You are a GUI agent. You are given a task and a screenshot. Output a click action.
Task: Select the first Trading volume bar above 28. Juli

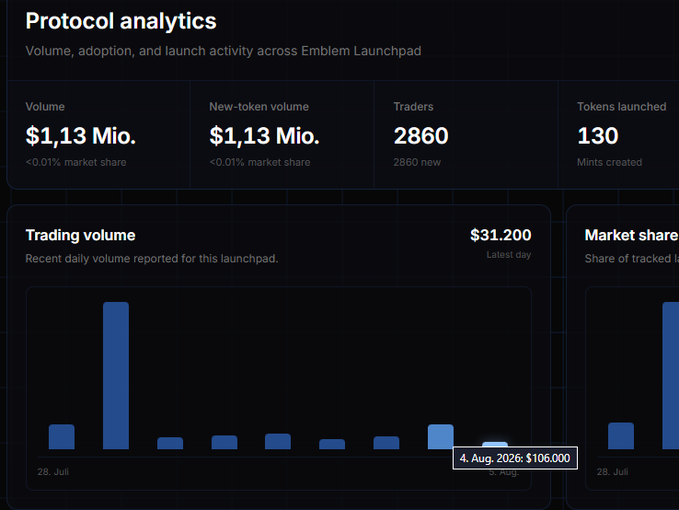pyautogui.click(x=61, y=436)
